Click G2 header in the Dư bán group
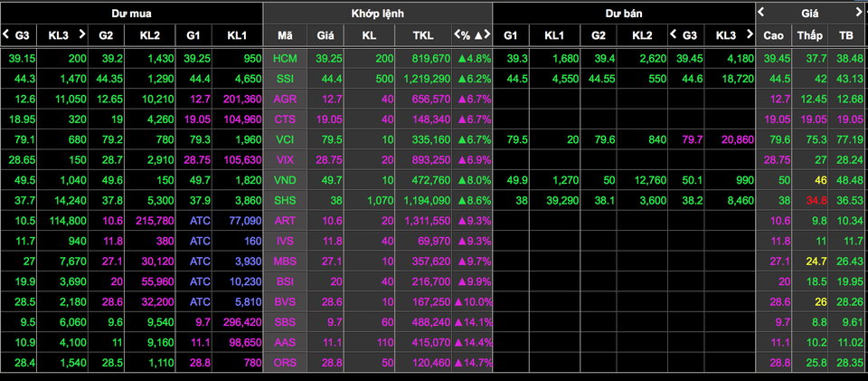868x381 pixels. pos(598,36)
